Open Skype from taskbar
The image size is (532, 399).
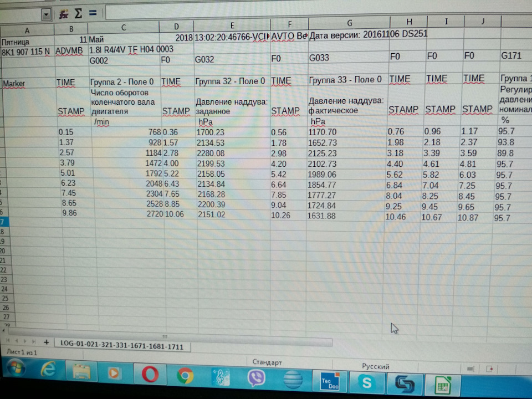tap(366, 381)
